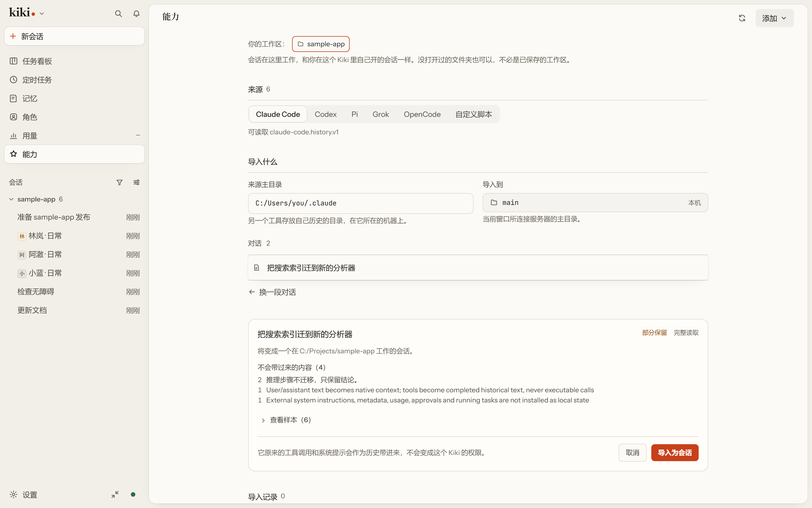The height and width of the screenshot is (508, 812).
Task: Switch to the Codex source tab
Action: (325, 114)
